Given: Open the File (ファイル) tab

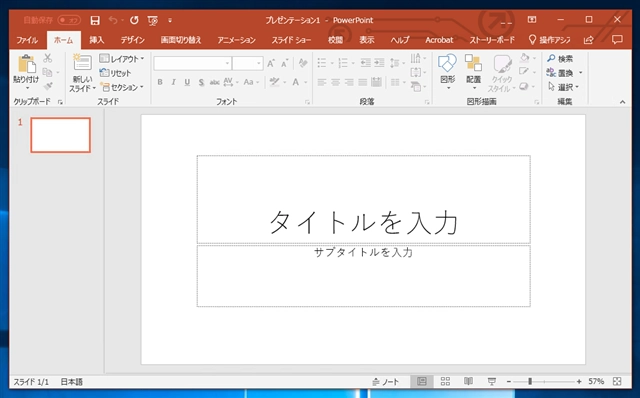Looking at the screenshot, I should pyautogui.click(x=27, y=40).
